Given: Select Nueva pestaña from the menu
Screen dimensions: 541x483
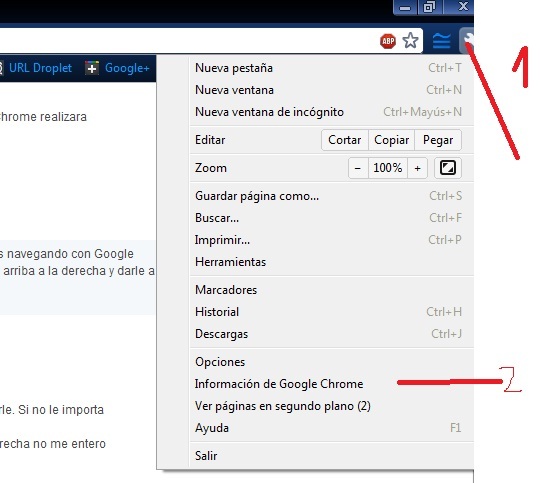Looking at the screenshot, I should (x=332, y=68).
